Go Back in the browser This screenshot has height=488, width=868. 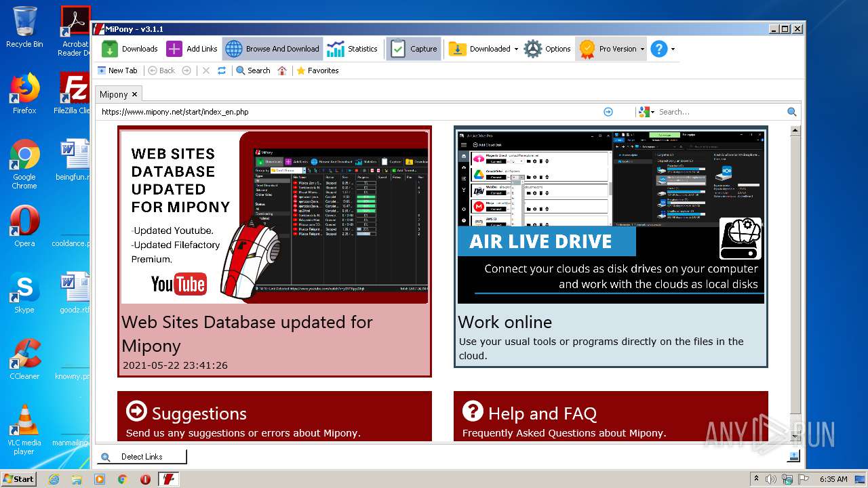[x=161, y=70]
